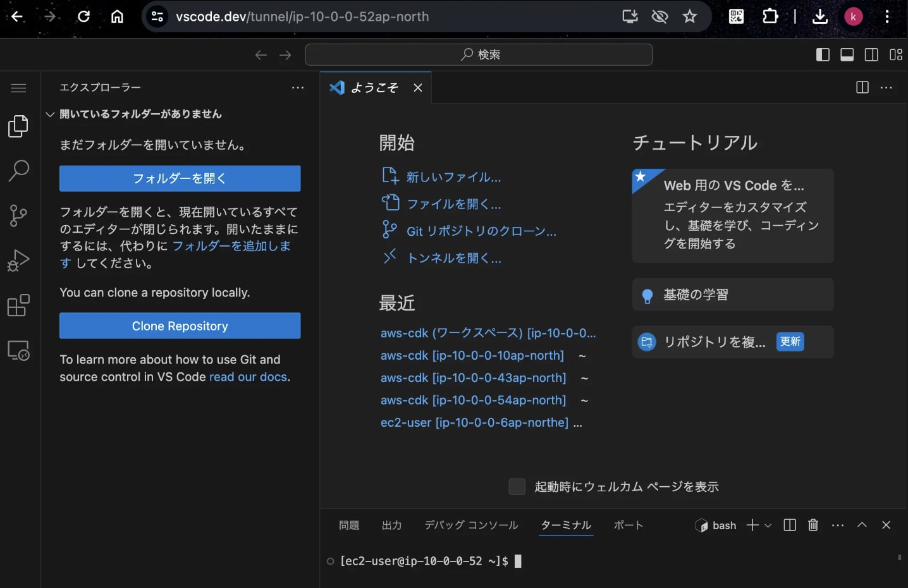908x588 pixels.
Task: Open the Remote Explorer view
Action: point(18,350)
